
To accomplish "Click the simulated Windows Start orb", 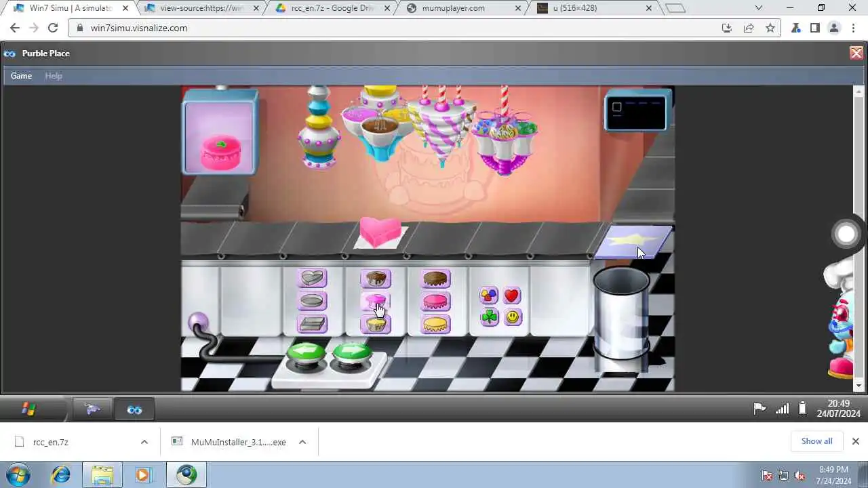I will point(28,409).
